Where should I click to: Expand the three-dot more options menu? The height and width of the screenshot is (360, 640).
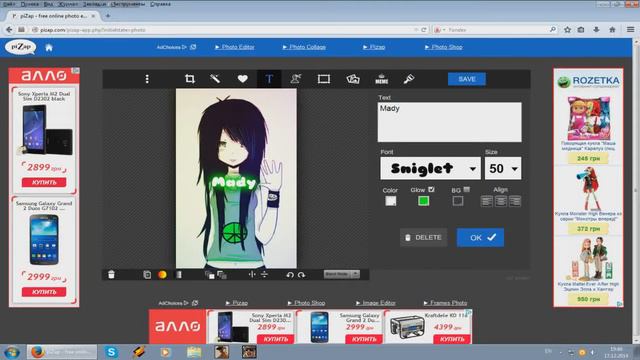pos(147,79)
